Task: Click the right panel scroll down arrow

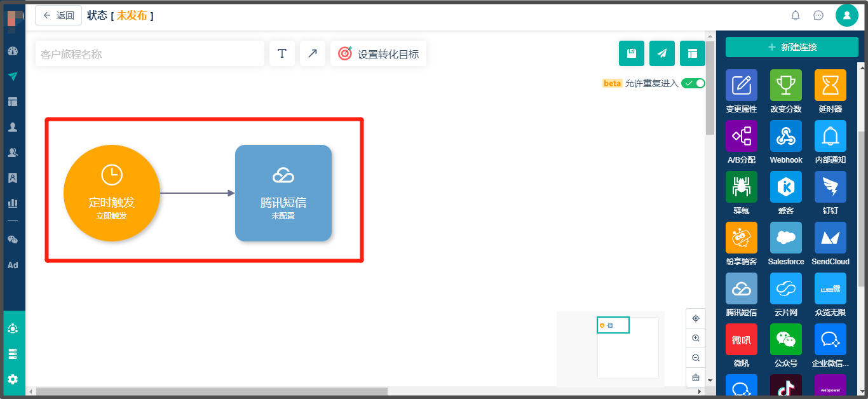Action: pos(862,392)
